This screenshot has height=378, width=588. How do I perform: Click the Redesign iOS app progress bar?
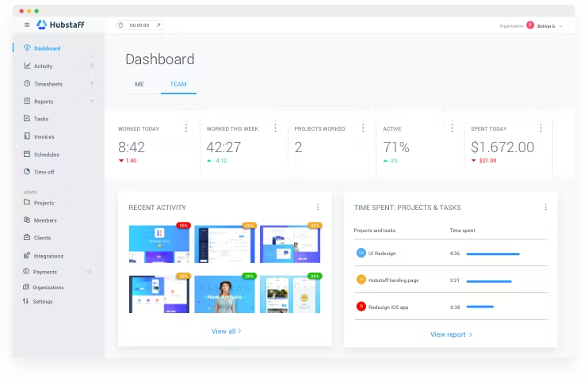tap(480, 307)
